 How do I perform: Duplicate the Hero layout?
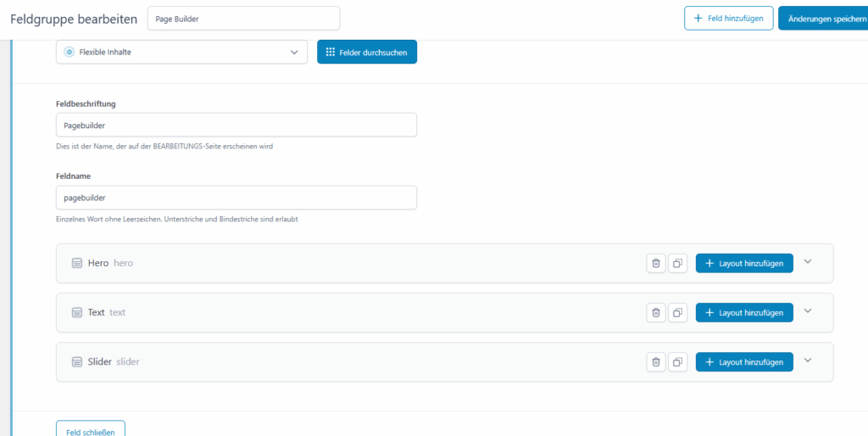click(x=677, y=264)
